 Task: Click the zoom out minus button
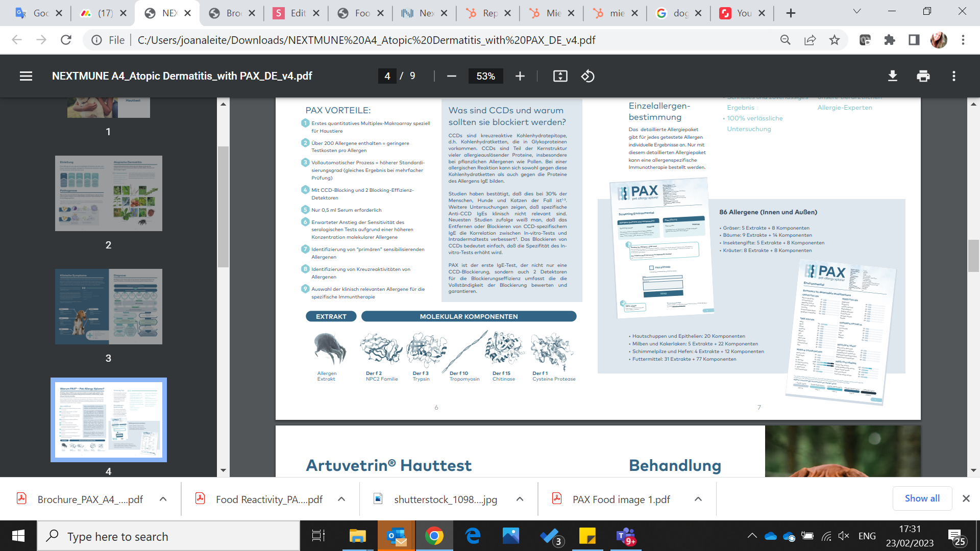(x=451, y=76)
